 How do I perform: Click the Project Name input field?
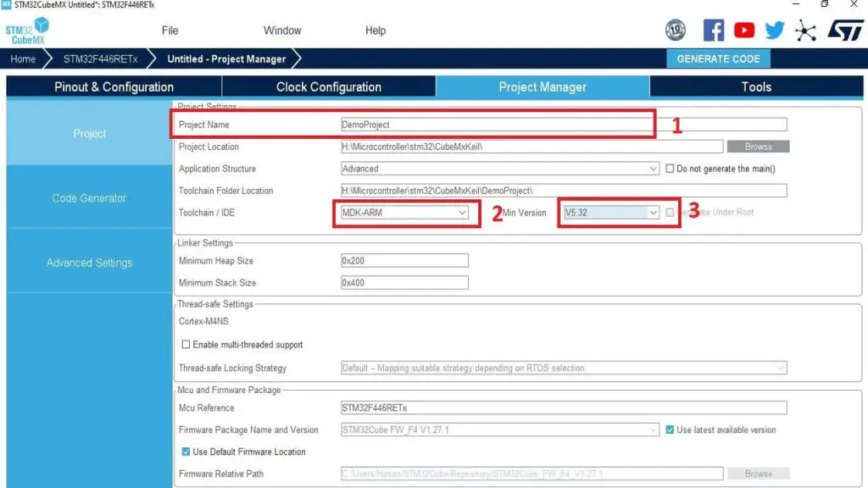pos(564,125)
